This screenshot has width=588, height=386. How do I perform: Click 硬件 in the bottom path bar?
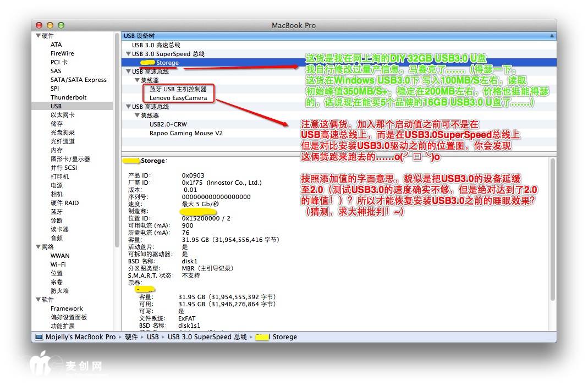click(131, 337)
